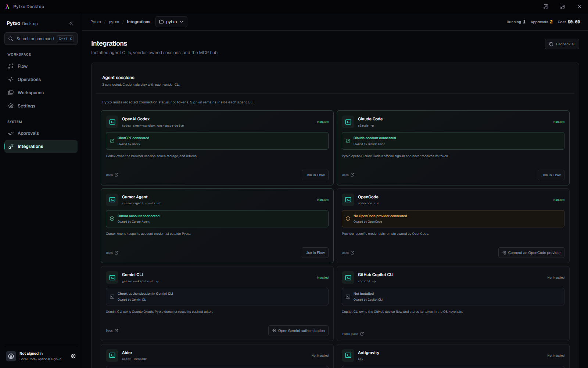The width and height of the screenshot is (588, 368).
Task: Click the Not installed badge on Antigravity
Action: point(556,355)
